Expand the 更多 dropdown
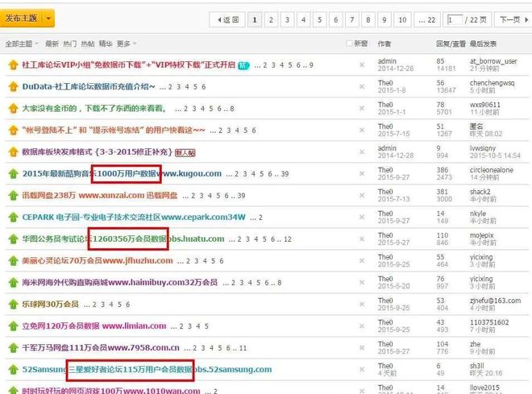Viewport: 532px width, 394px height. point(127,44)
